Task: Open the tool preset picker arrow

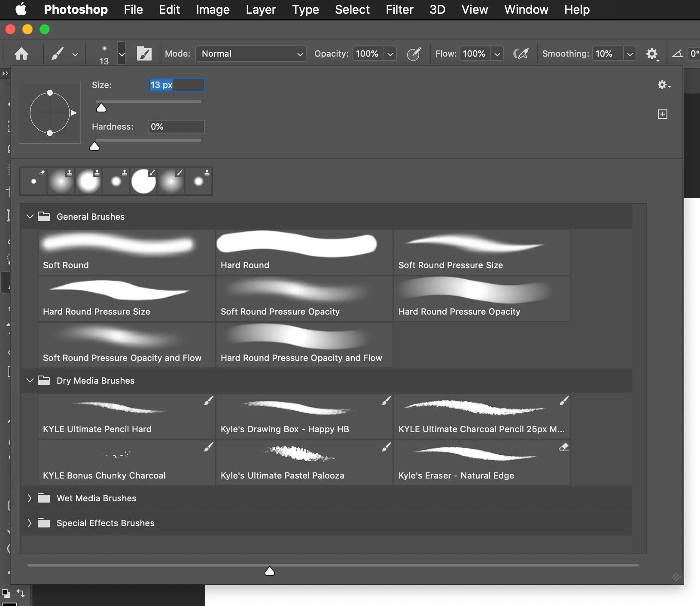Action: pyautogui.click(x=75, y=55)
